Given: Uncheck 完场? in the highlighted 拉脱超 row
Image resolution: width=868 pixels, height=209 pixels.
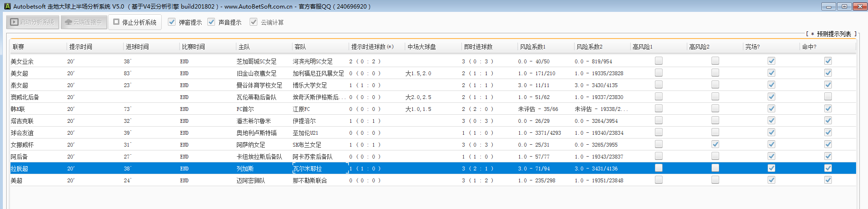Looking at the screenshot, I should [771, 168].
